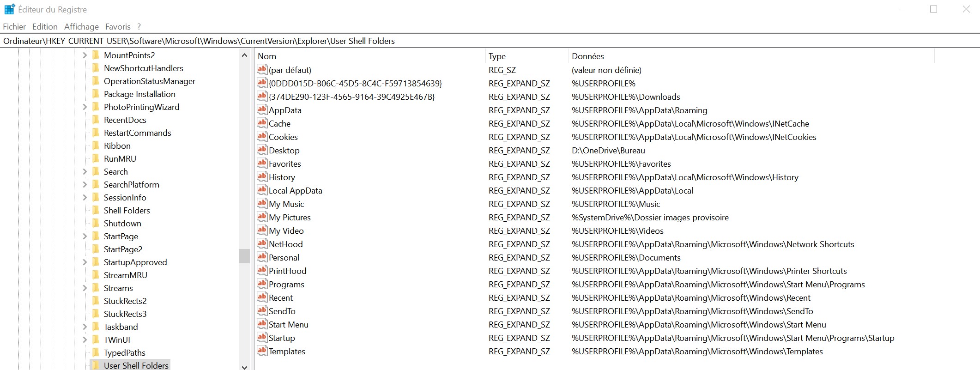Viewport: 980px width, 370px height.
Task: Click the Programs value icon
Action: pyautogui.click(x=262, y=284)
